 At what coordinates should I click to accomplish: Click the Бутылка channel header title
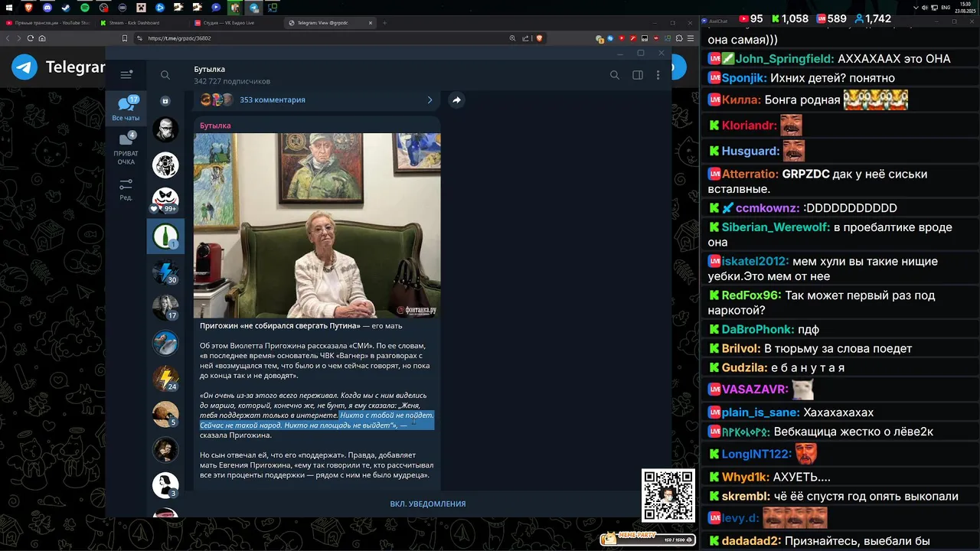209,69
